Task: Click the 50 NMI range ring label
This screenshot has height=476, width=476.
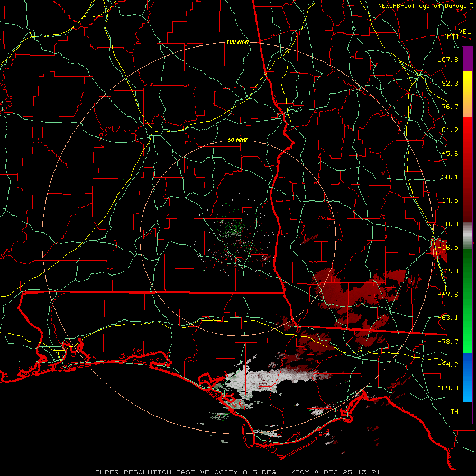Action: (x=237, y=140)
